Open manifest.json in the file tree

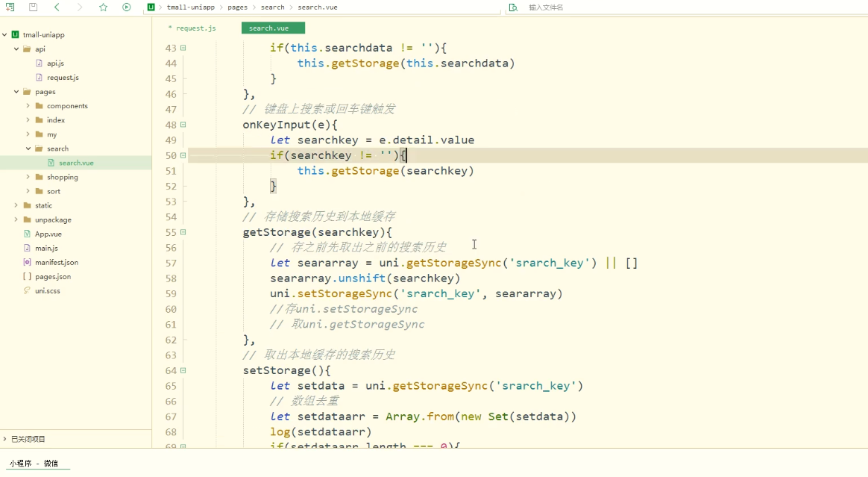point(57,263)
